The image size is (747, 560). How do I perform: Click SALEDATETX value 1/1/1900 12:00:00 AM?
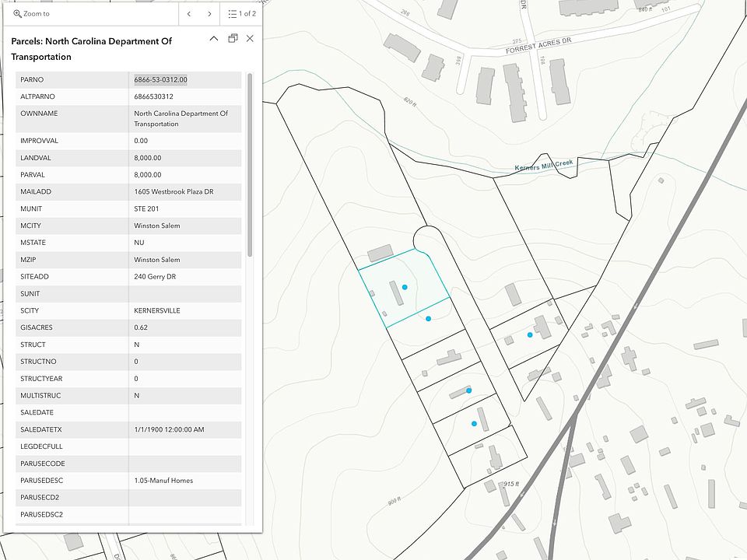pos(169,429)
